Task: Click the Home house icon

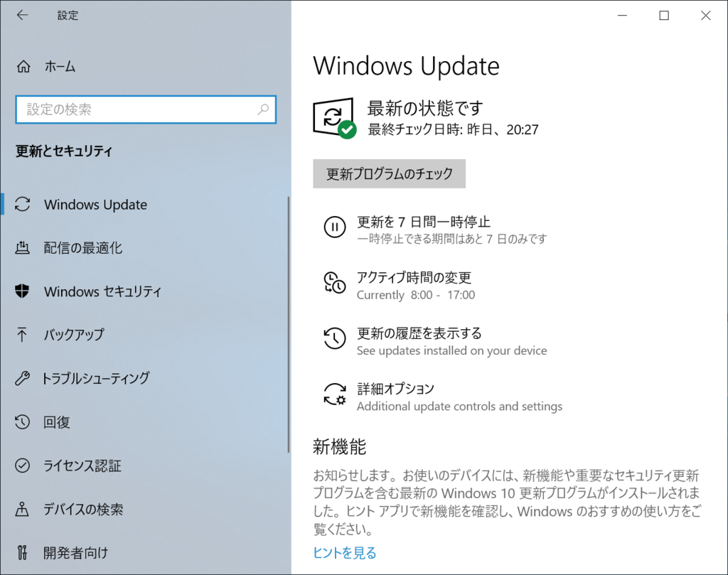Action: tap(23, 66)
